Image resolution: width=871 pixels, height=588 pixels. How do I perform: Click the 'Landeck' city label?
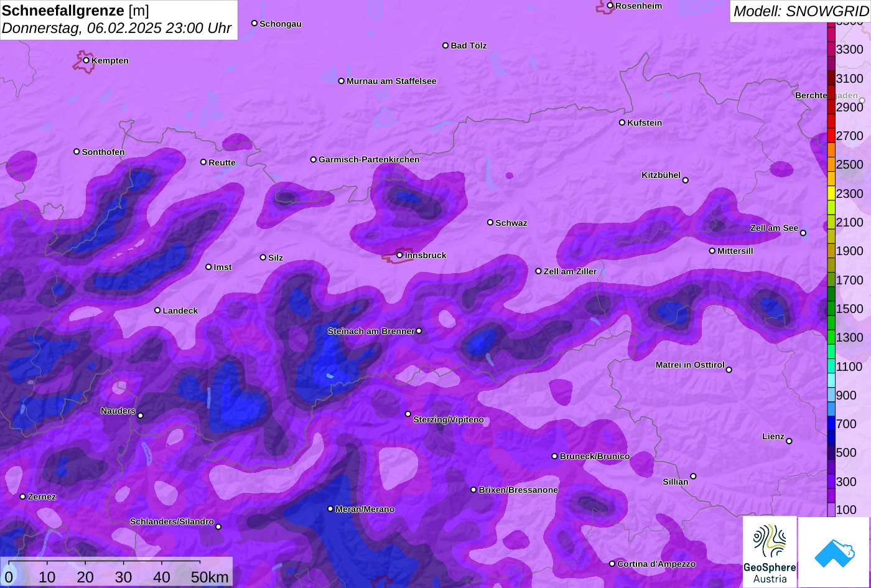[x=180, y=310]
